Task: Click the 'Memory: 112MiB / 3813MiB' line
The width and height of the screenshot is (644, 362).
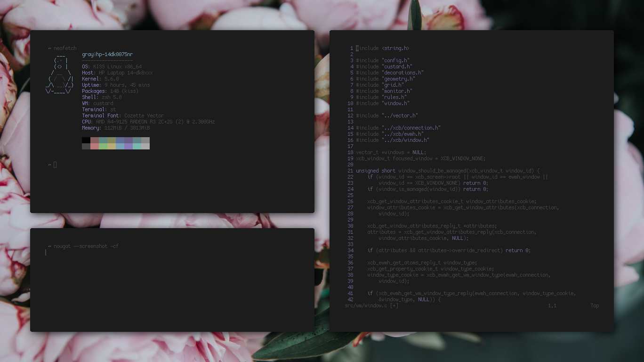Action: click(x=116, y=128)
